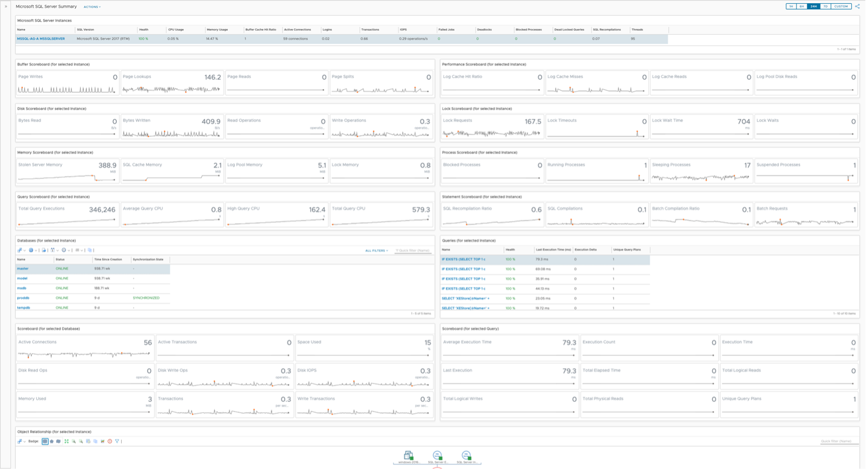Sort queries by Last Execution Time column
Image resolution: width=868 pixels, height=471 pixels.
[x=553, y=250]
